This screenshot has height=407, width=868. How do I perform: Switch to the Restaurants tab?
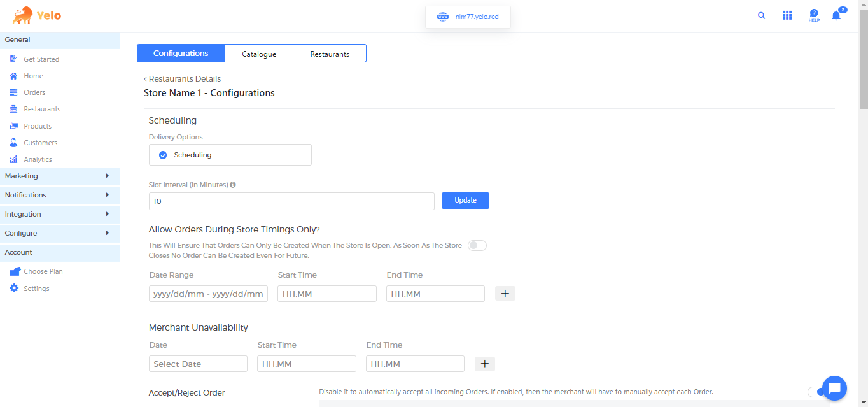(x=330, y=54)
